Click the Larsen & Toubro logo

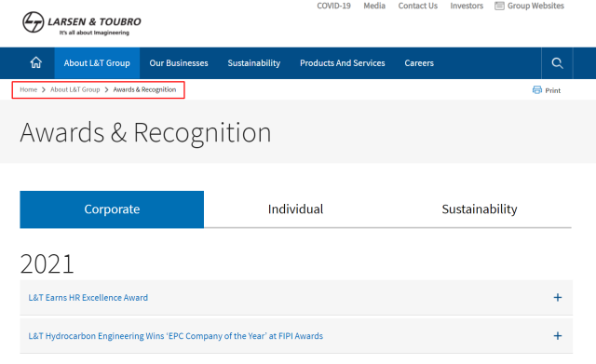click(x=82, y=22)
